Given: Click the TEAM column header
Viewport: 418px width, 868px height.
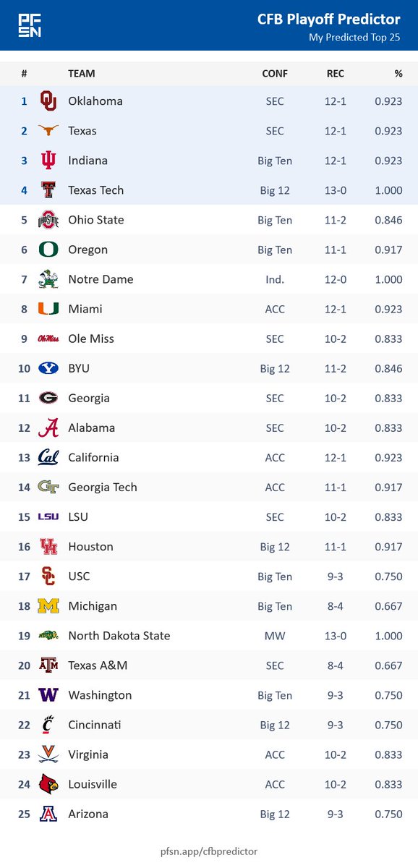Looking at the screenshot, I should pos(82,74).
